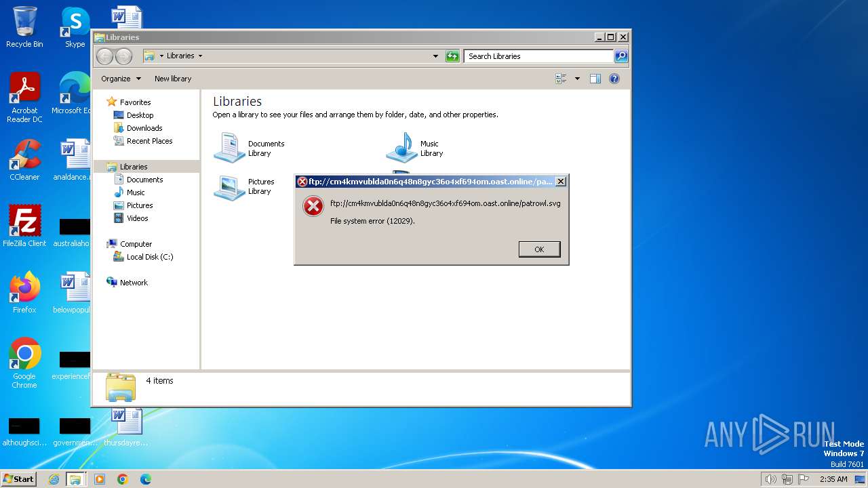The height and width of the screenshot is (488, 868).
Task: Change view with the views icon
Action: click(x=561, y=79)
